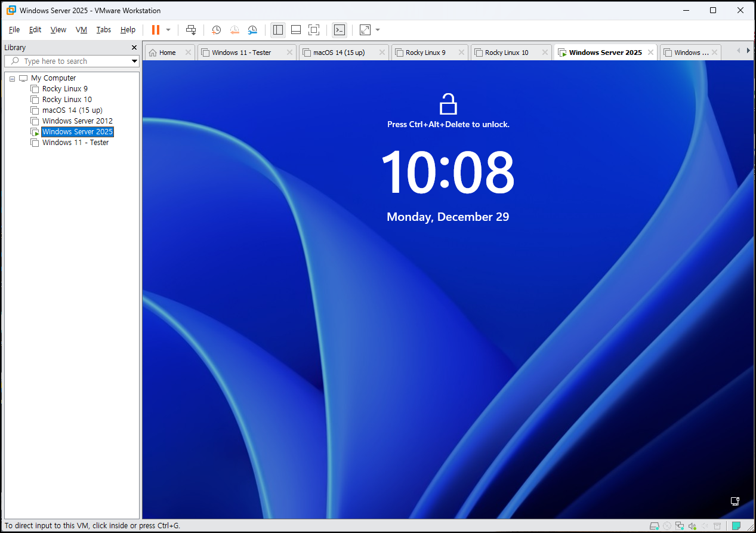Click the Home tab's house icon
Viewport: 756px width, 533px height.
(153, 53)
